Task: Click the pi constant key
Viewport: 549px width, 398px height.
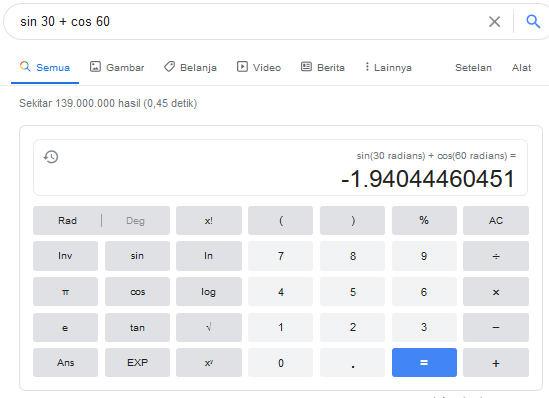Action: [65, 292]
